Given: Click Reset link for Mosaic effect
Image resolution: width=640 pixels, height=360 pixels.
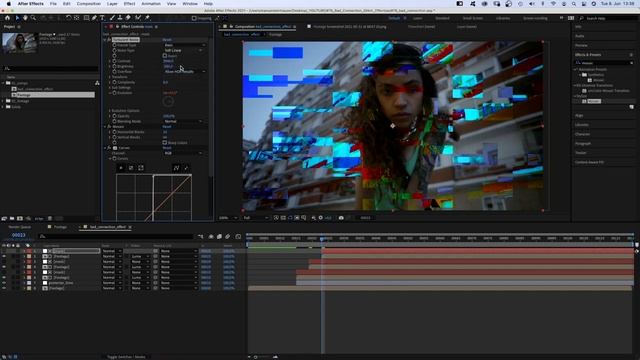Looking at the screenshot, I should 167,127.
